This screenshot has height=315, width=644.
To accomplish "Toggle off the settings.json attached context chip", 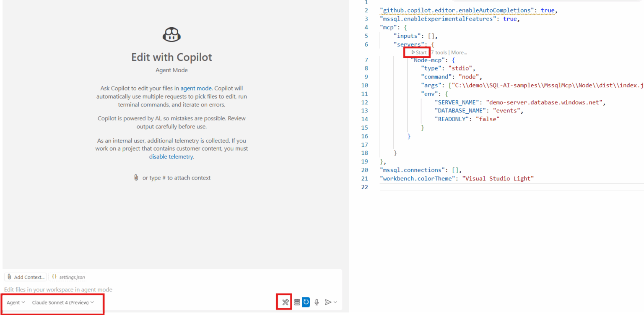I will 68,277.
